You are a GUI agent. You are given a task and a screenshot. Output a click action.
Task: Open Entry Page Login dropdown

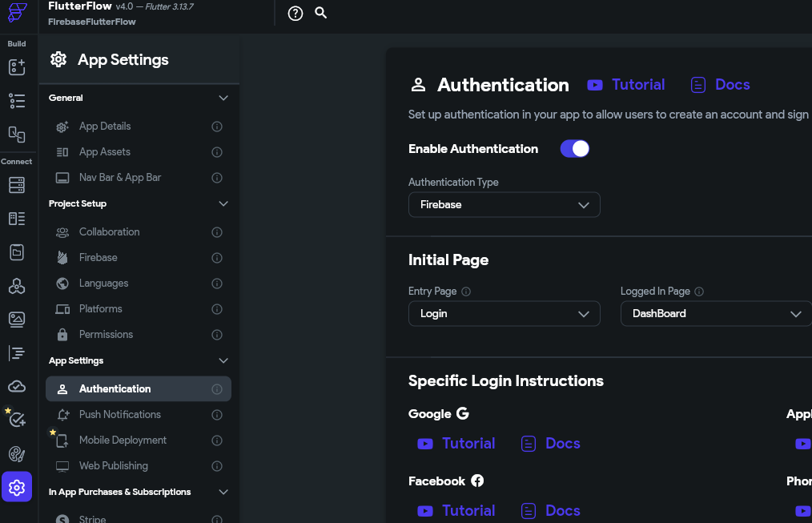point(504,313)
